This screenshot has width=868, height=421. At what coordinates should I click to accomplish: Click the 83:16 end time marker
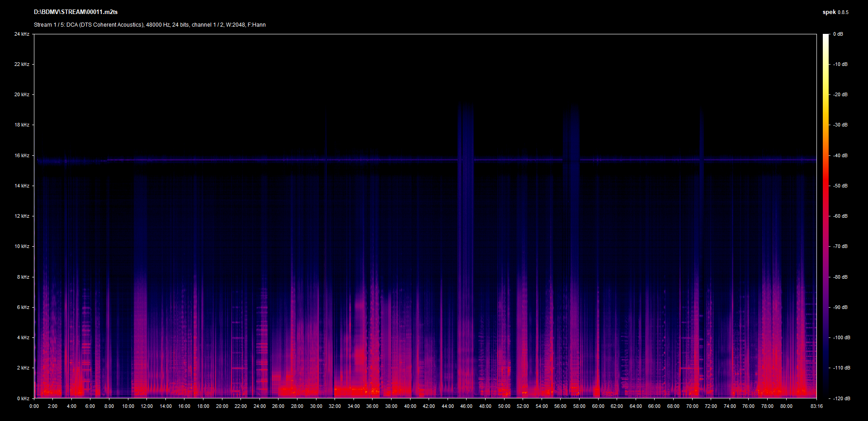(816, 406)
